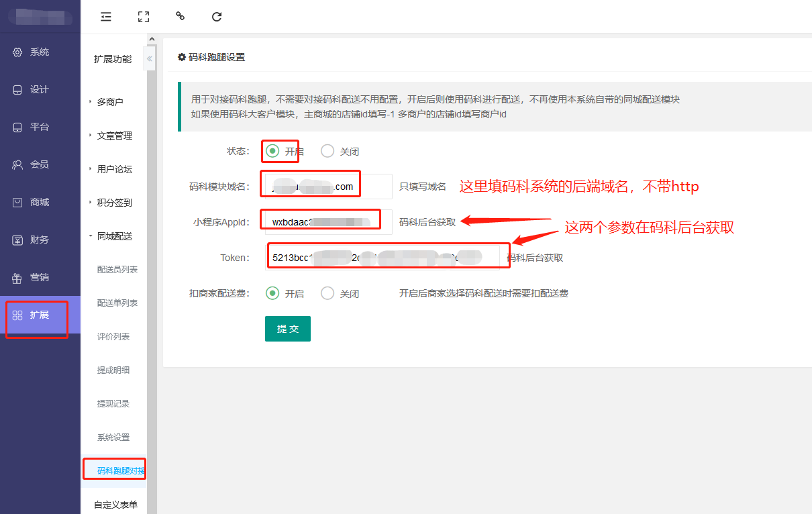Open 配送员列表 page
Viewport: 812px width, 514px height.
117,270
